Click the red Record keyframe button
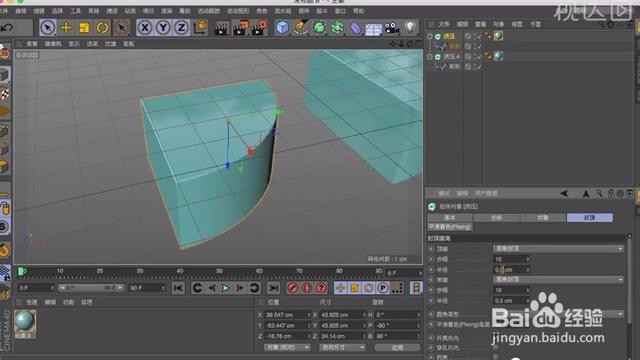 coord(292,288)
